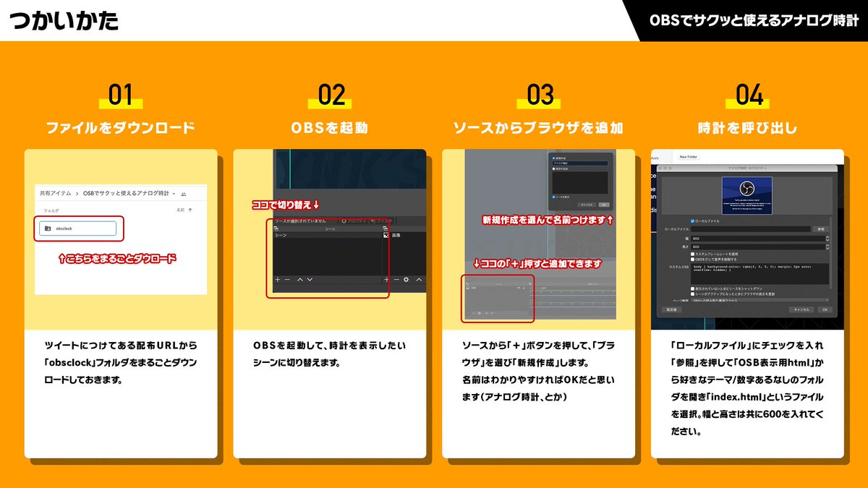Click the ローカルファイル path field
Viewport: 868px width, 488px height.
coord(751,229)
